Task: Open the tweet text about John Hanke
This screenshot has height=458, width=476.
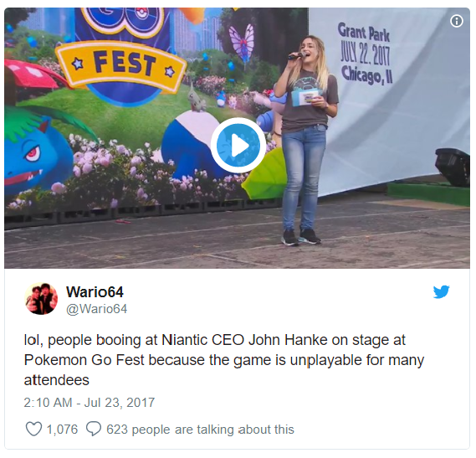Action: point(223,360)
